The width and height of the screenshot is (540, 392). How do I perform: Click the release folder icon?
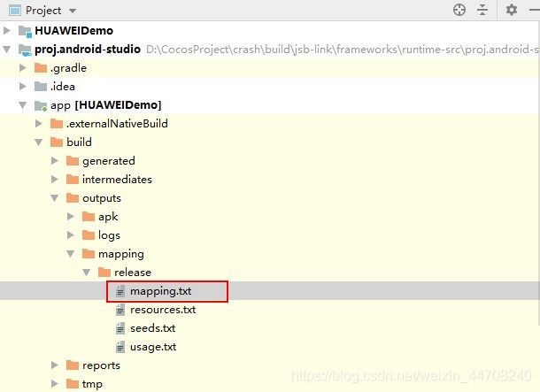coord(104,273)
